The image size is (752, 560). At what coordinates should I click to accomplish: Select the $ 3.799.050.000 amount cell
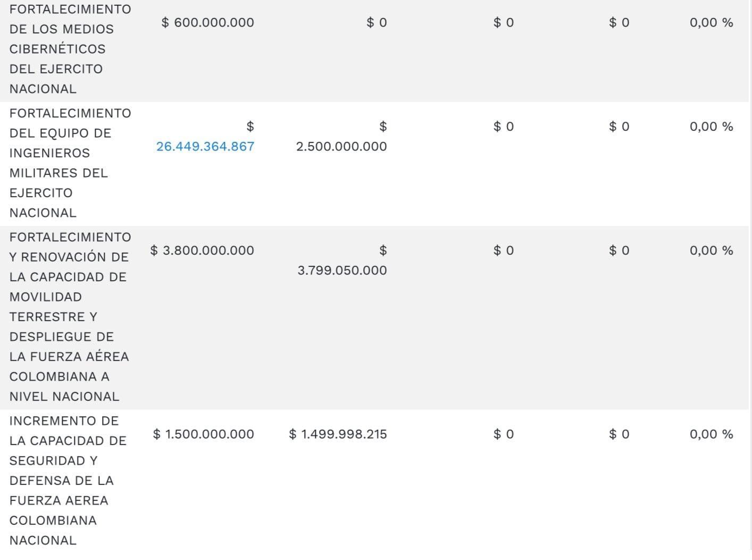(342, 270)
